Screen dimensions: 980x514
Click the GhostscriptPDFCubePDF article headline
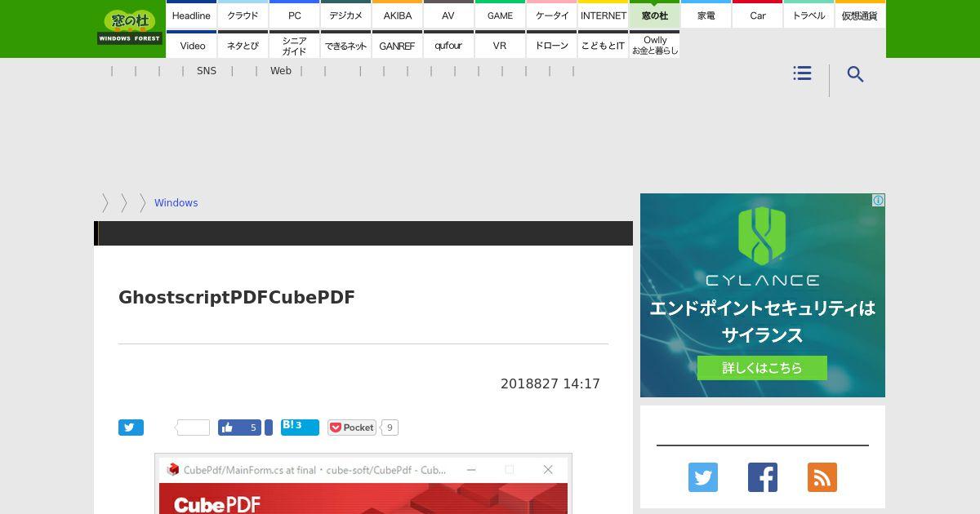tap(237, 297)
